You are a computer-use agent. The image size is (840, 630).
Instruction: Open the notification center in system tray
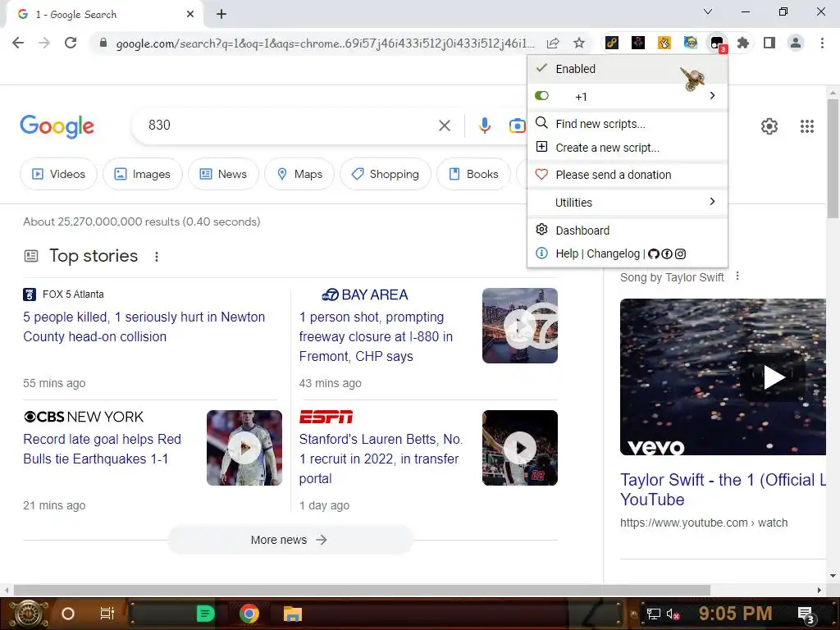[806, 614]
